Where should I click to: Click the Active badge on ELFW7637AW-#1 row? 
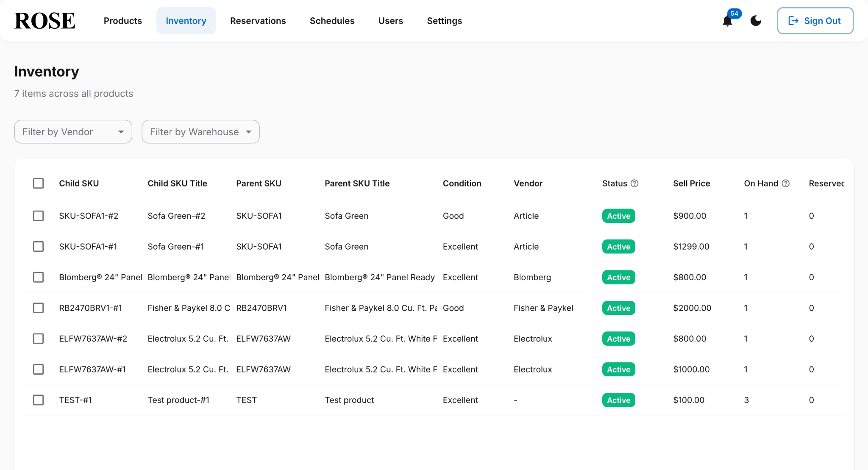pos(618,369)
